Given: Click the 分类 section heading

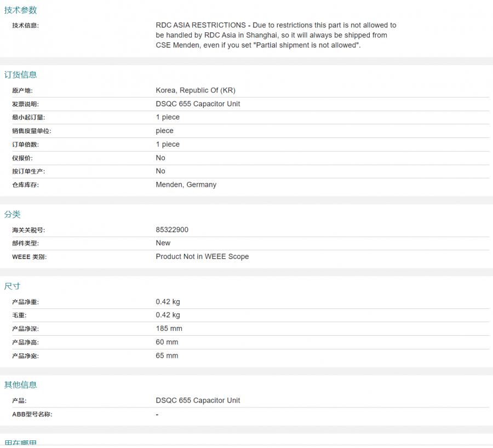Looking at the screenshot, I should [x=12, y=214].
